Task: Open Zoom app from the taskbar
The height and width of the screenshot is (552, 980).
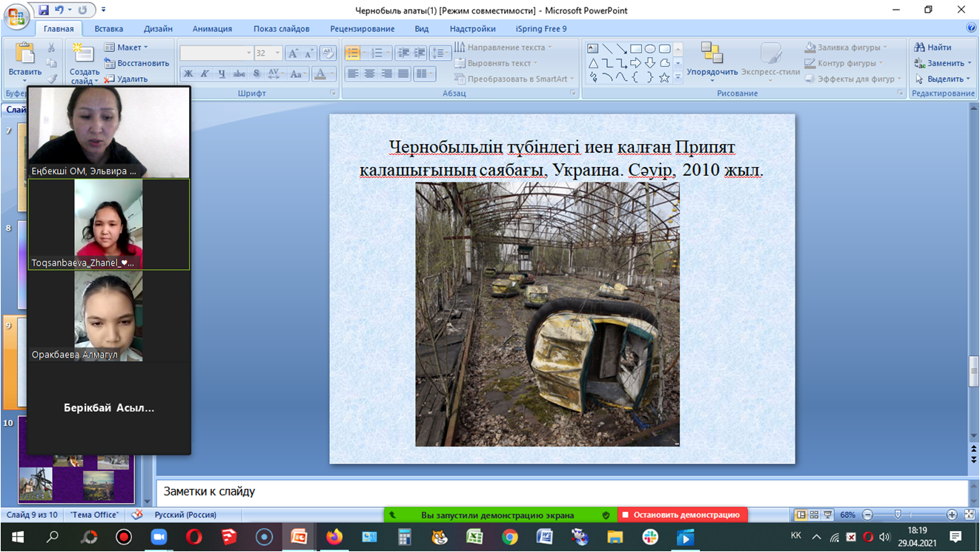Action: [x=159, y=537]
